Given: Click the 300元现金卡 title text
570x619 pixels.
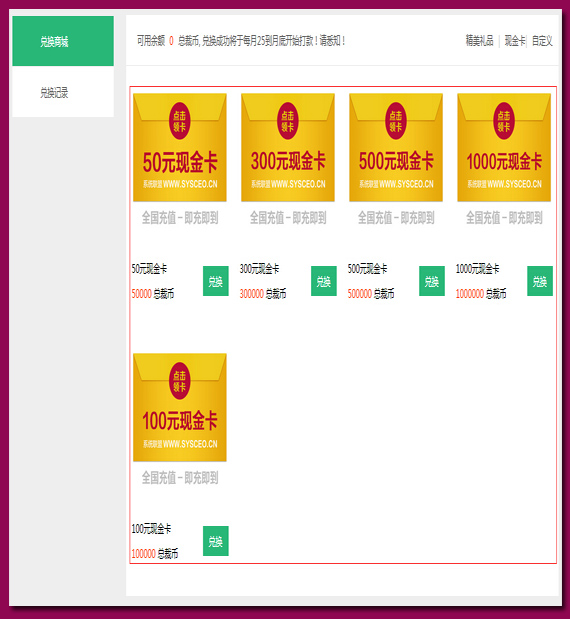Looking at the screenshot, I should pos(259,269).
